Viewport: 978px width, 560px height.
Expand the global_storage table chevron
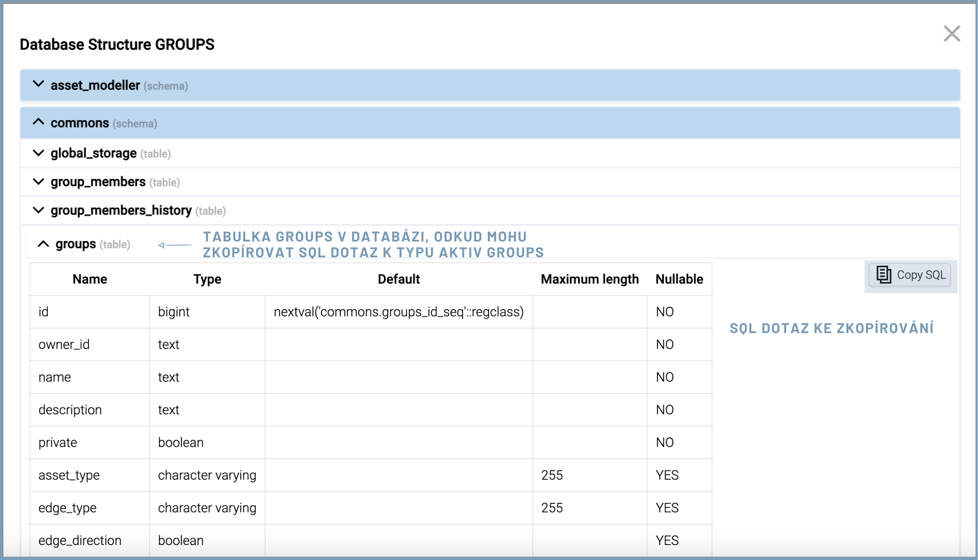(x=38, y=153)
